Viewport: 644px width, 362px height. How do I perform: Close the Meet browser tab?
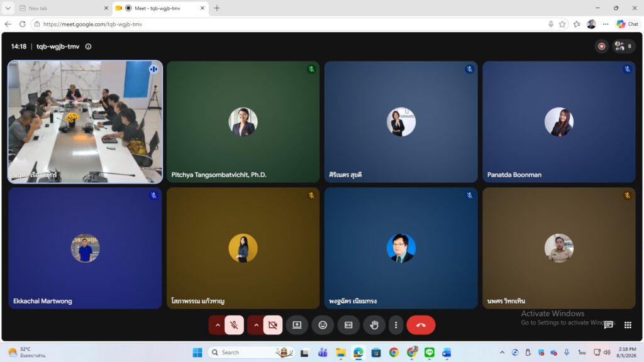point(202,8)
